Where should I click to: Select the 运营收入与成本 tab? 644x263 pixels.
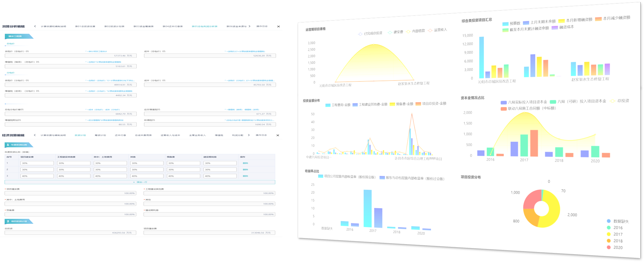(171, 135)
